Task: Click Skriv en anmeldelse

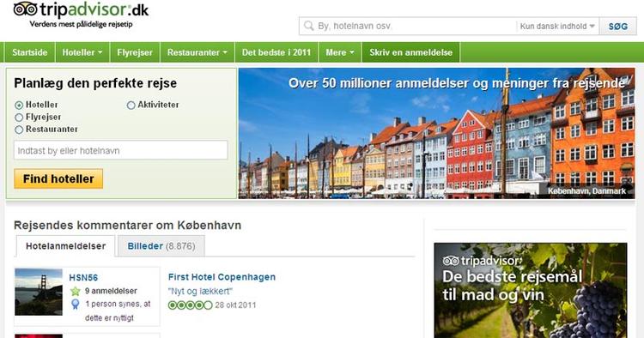Action: pos(410,52)
